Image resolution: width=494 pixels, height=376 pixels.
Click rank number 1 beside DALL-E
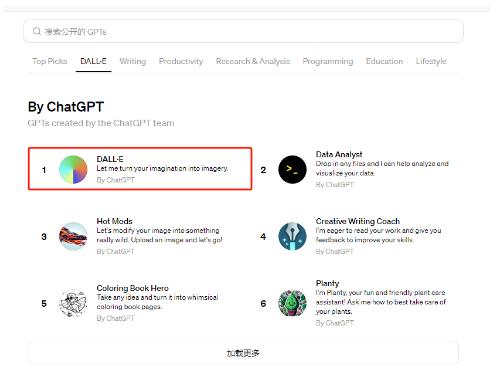click(44, 170)
